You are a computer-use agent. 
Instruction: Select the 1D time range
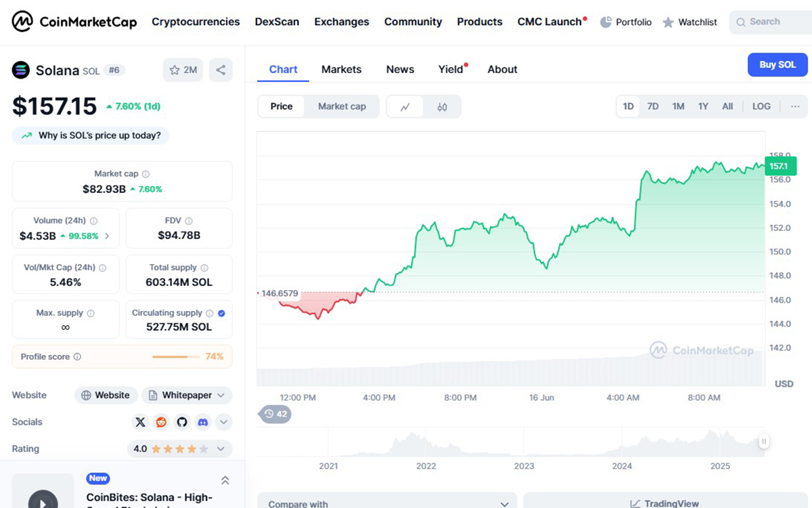tap(628, 106)
